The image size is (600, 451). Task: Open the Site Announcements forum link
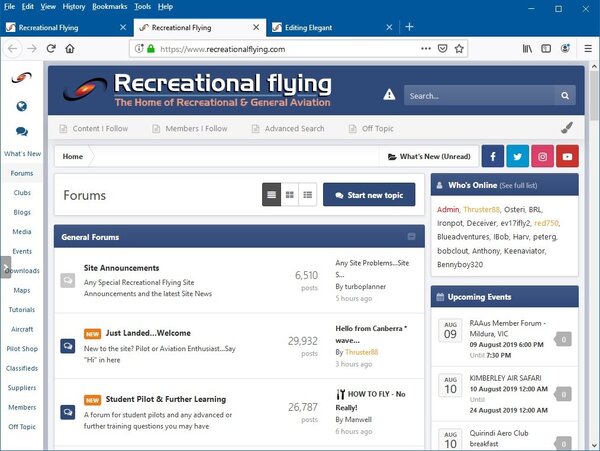pyautogui.click(x=122, y=268)
